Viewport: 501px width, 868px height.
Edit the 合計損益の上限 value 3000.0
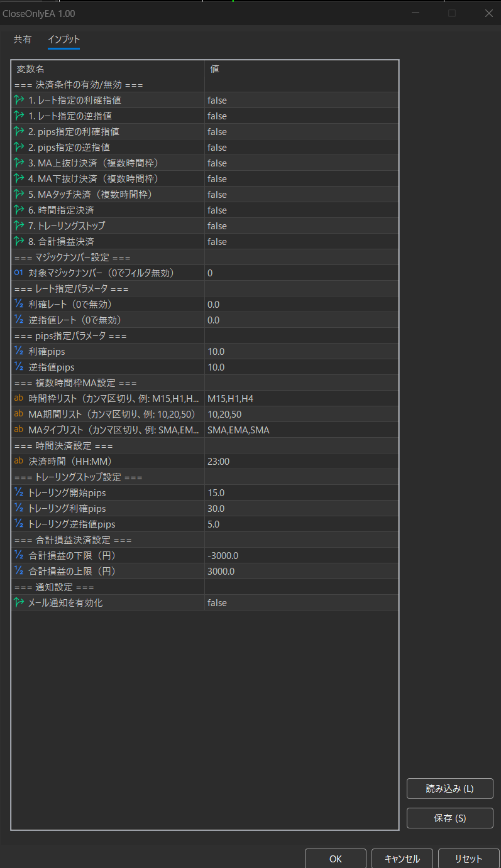pos(300,571)
